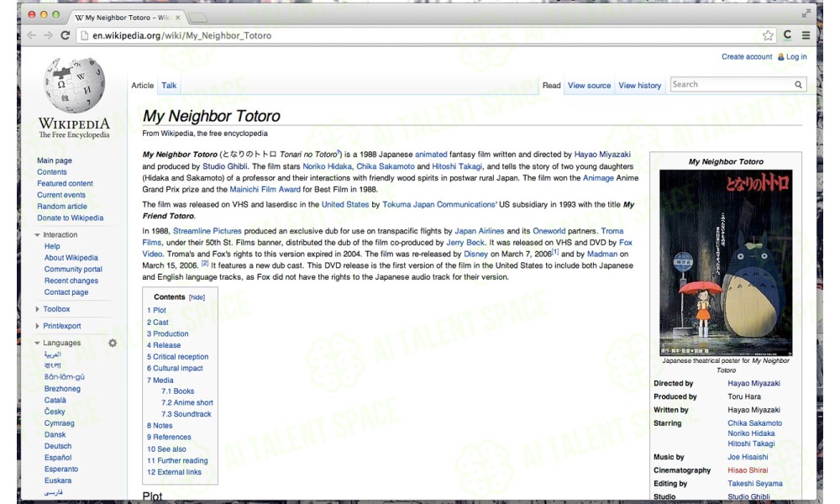
Task: Open Hisao Shirai red link
Action: coord(748,470)
